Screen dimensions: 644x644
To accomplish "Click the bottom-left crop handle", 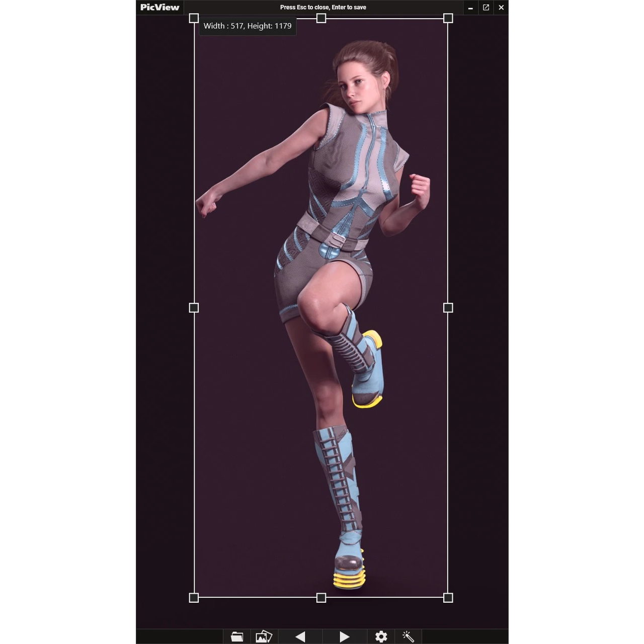I will pos(194,598).
